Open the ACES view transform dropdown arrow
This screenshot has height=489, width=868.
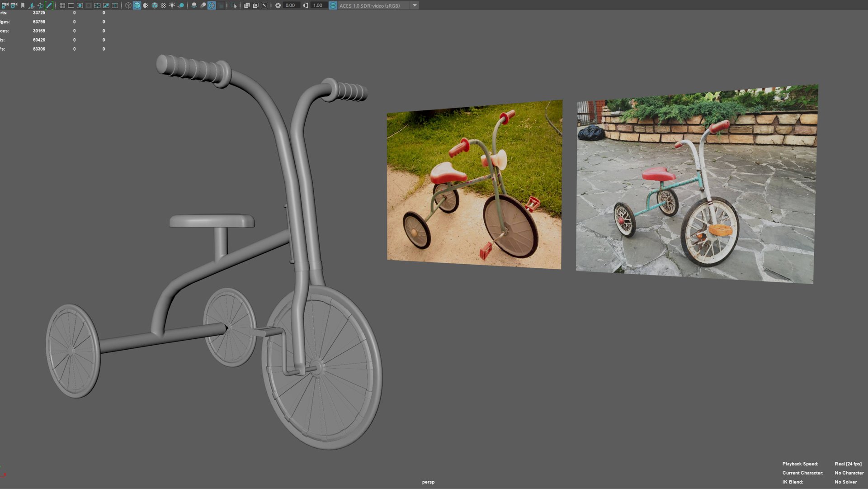415,5
